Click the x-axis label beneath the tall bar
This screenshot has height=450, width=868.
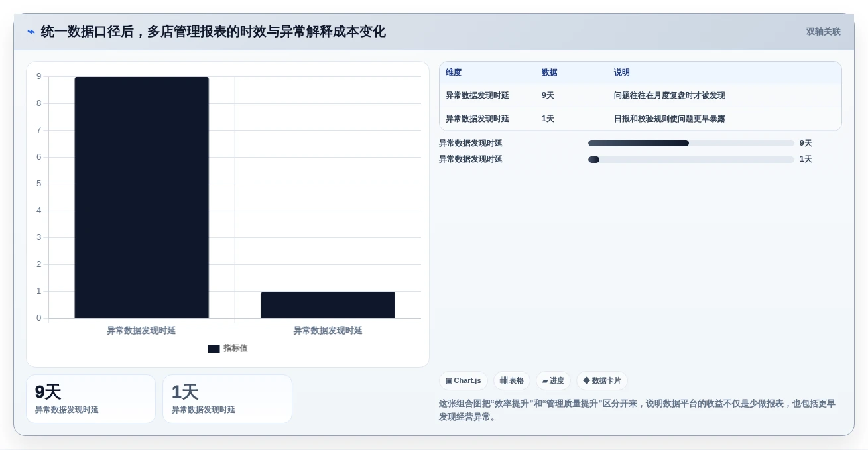pos(141,331)
